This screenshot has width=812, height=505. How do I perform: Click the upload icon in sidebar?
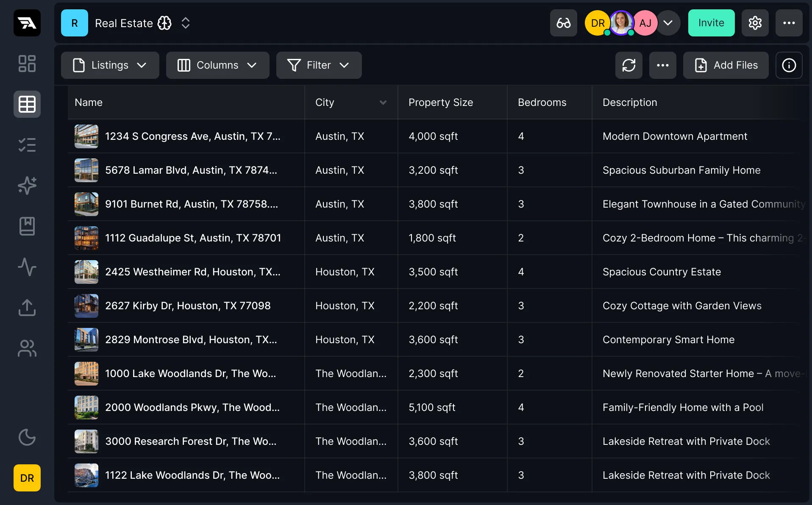[x=27, y=307]
